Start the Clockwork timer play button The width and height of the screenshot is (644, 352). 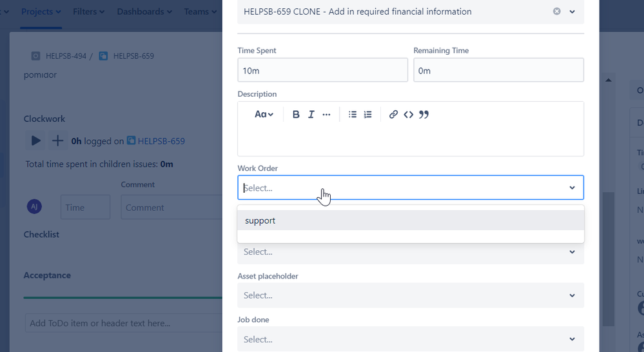(x=35, y=141)
